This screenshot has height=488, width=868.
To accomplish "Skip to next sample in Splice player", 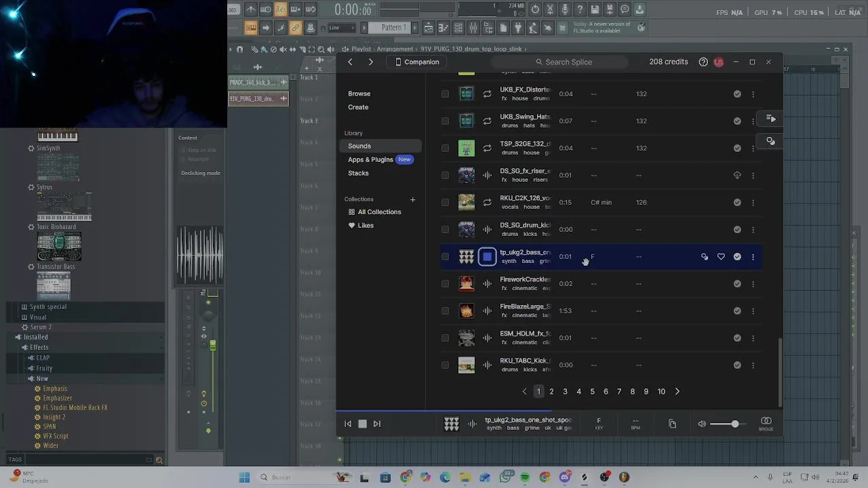I will (377, 424).
